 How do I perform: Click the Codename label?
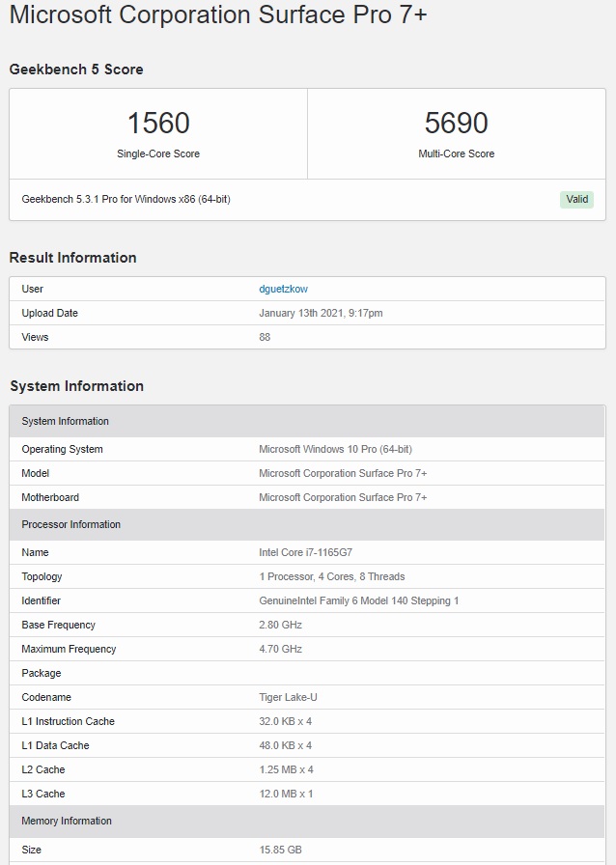(x=46, y=697)
